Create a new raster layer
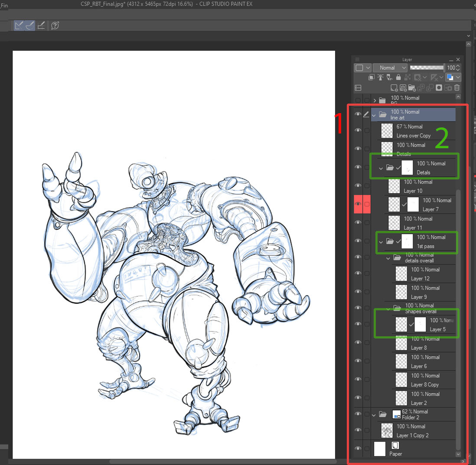This screenshot has width=476, height=465. [394, 88]
